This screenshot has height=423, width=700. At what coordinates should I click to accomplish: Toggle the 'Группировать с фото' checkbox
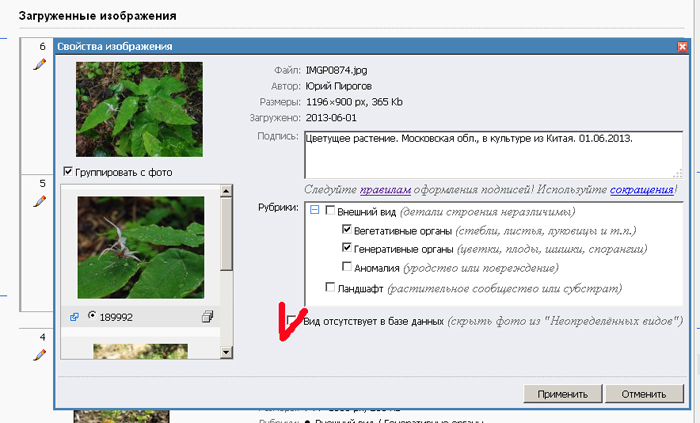(x=68, y=172)
